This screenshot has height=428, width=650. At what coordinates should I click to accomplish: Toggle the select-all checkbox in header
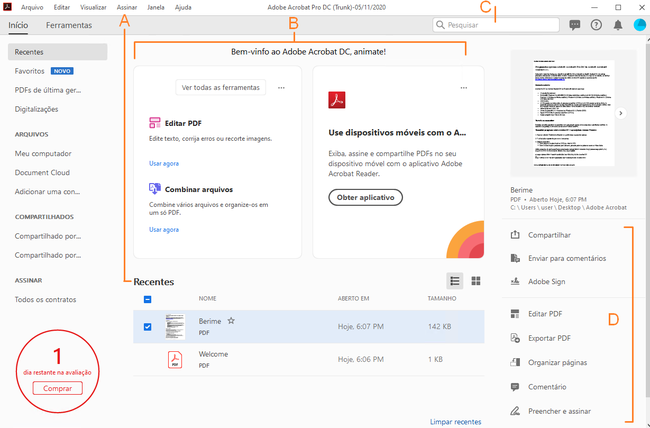coord(147,299)
